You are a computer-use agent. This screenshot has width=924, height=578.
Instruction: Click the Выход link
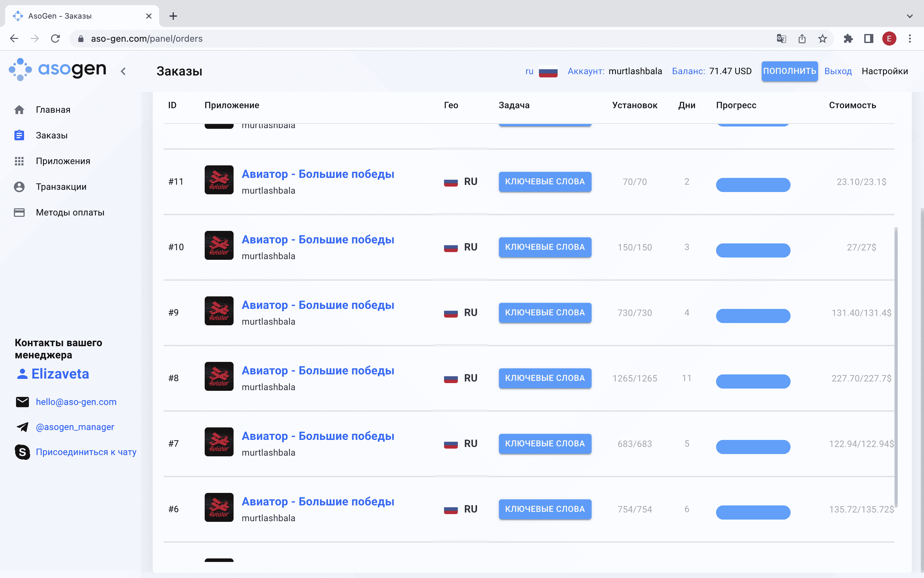pyautogui.click(x=838, y=71)
